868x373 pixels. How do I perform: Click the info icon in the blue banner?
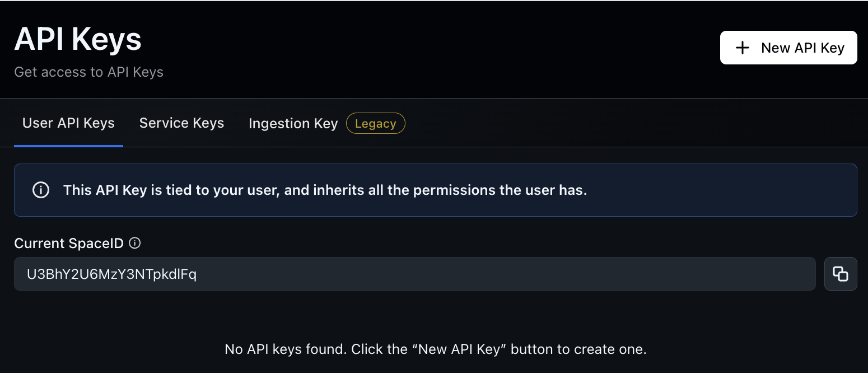click(x=40, y=190)
